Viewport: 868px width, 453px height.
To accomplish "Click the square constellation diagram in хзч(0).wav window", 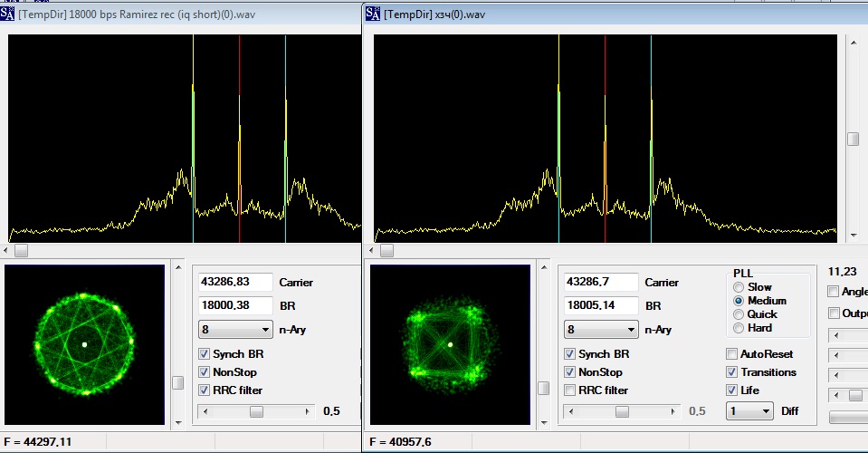I will pyautogui.click(x=450, y=344).
